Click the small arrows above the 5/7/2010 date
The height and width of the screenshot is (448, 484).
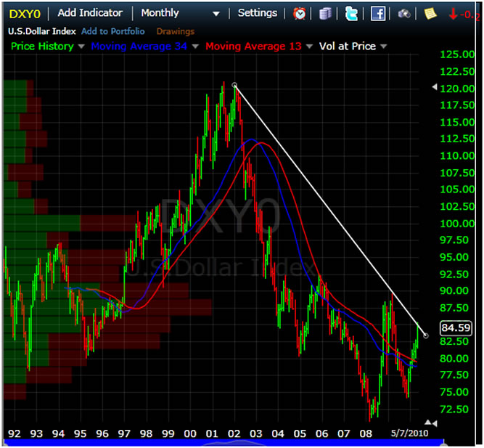[431, 423]
